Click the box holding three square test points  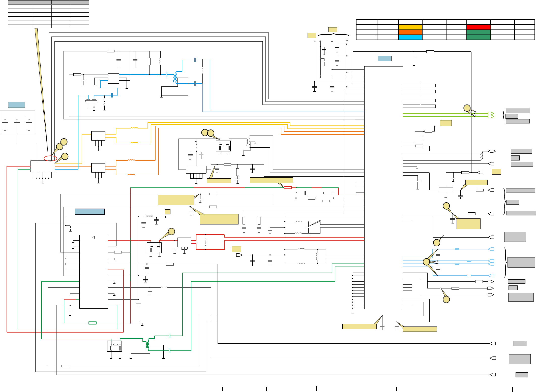tap(18, 123)
